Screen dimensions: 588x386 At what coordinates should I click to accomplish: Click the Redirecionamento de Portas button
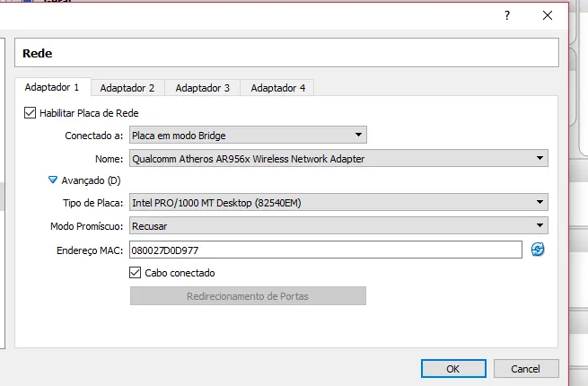pos(248,296)
